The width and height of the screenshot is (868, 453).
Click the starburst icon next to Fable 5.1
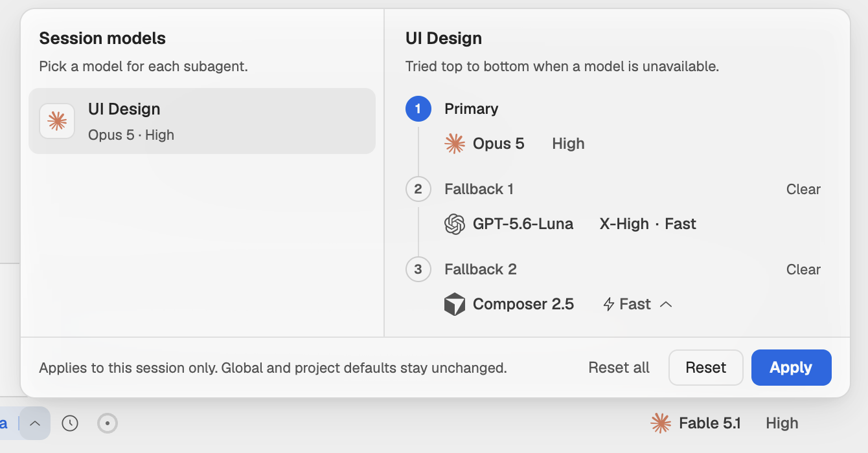(661, 423)
